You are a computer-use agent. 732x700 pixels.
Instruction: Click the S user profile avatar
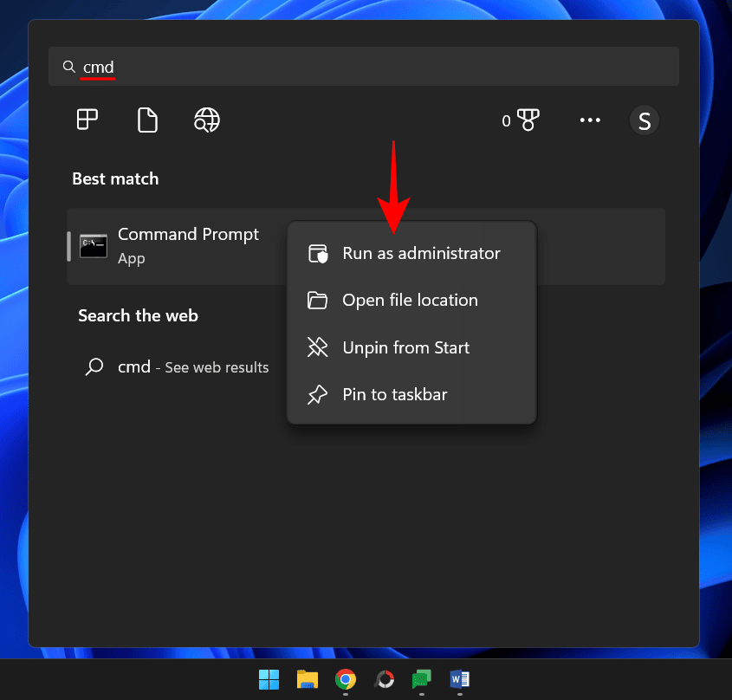click(x=644, y=120)
